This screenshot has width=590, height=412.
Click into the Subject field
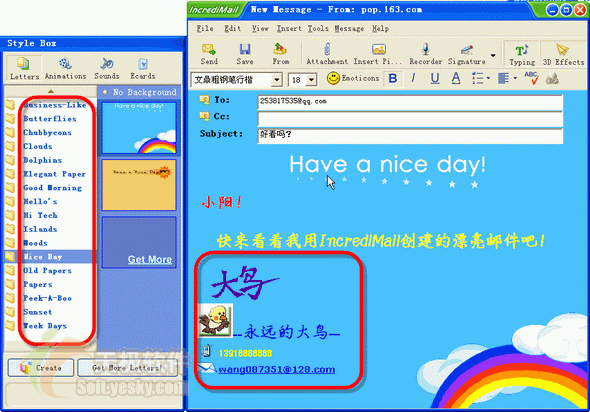(x=410, y=135)
